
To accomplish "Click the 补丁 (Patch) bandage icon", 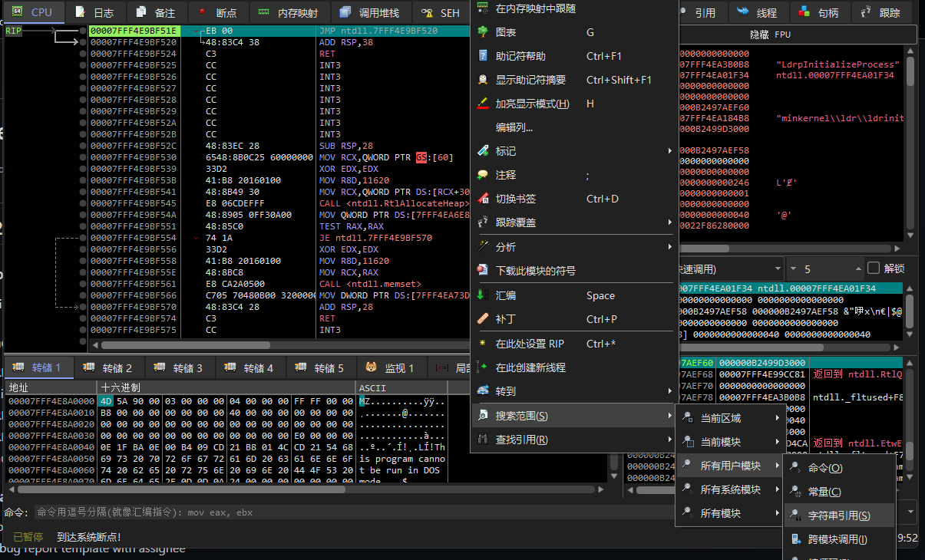I will coord(483,318).
